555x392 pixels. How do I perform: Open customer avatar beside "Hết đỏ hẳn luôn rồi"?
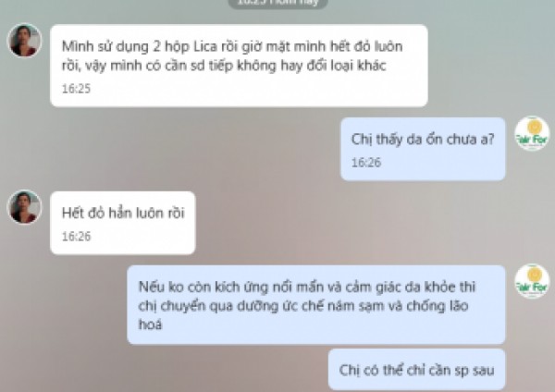24,207
